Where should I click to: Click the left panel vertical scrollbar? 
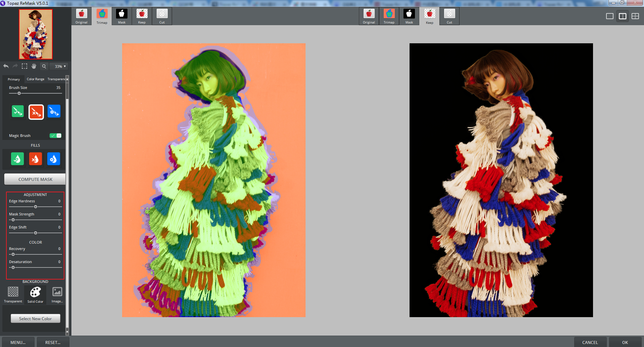(67, 205)
